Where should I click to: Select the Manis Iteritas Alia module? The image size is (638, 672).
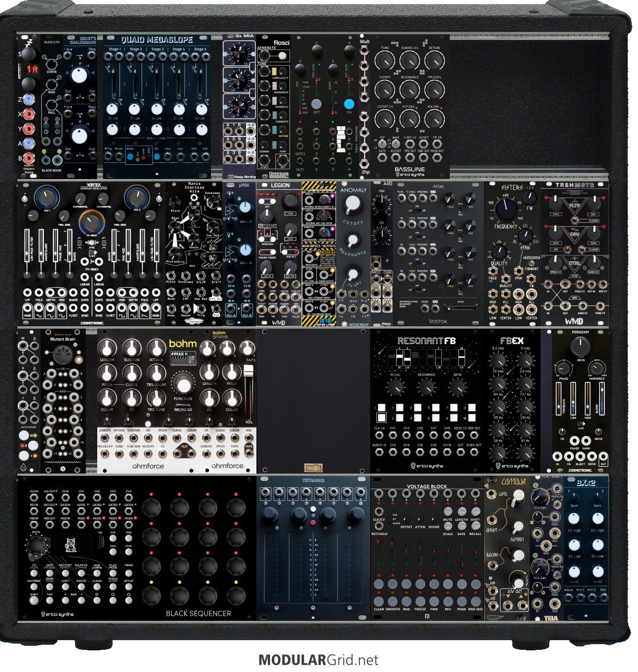coord(194,254)
